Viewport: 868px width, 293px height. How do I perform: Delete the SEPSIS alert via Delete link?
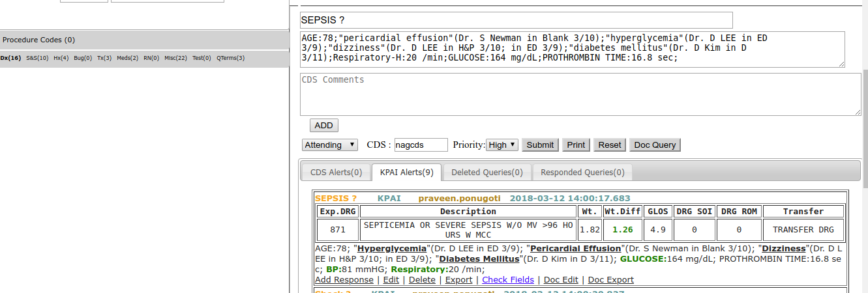click(422, 280)
